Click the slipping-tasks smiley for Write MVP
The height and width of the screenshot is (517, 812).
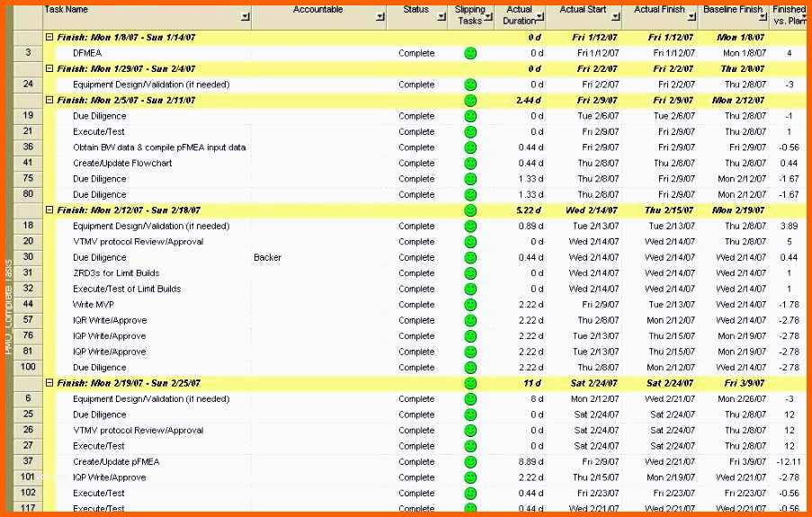point(470,305)
